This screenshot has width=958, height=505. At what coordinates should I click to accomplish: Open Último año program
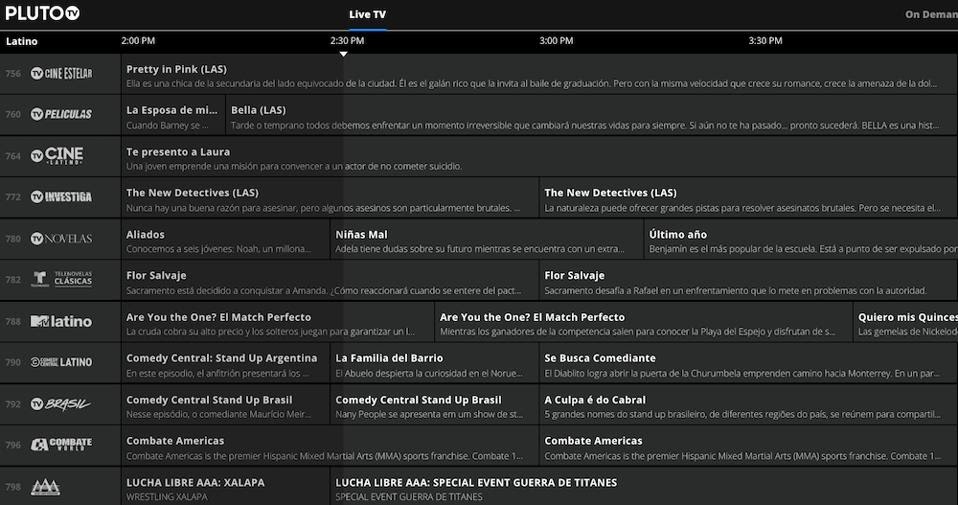tap(801, 239)
